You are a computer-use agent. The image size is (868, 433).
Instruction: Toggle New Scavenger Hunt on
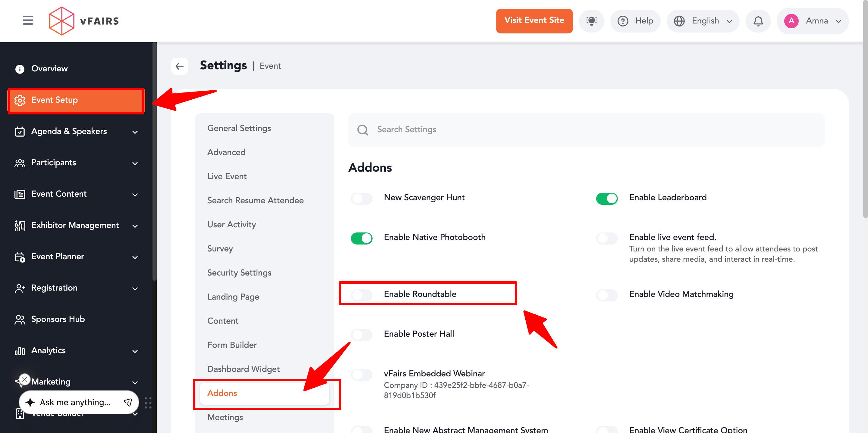pyautogui.click(x=361, y=198)
